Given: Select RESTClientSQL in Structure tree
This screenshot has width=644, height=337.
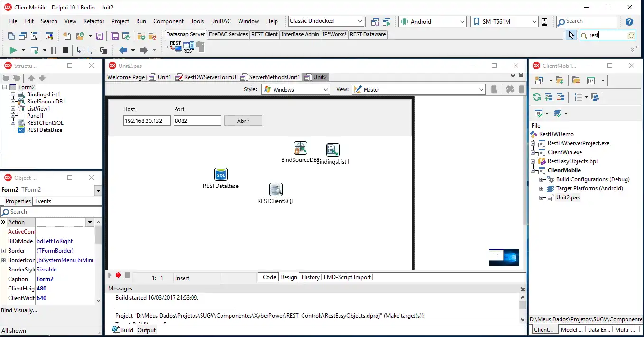Looking at the screenshot, I should coord(45,123).
